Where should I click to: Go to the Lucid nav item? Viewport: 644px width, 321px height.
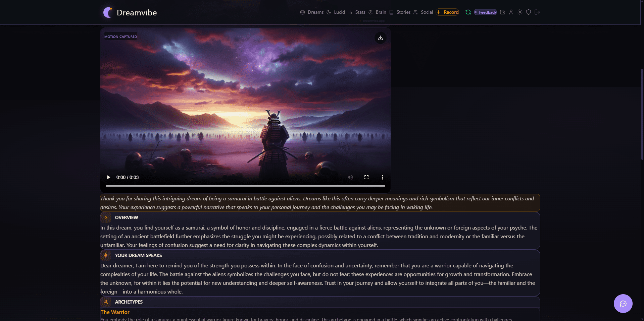pos(336,12)
